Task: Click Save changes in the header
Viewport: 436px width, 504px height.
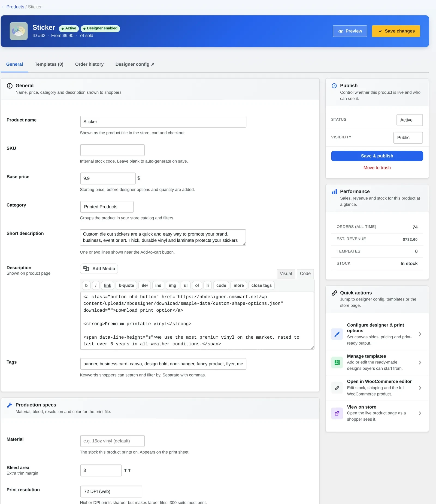Action: [x=396, y=31]
